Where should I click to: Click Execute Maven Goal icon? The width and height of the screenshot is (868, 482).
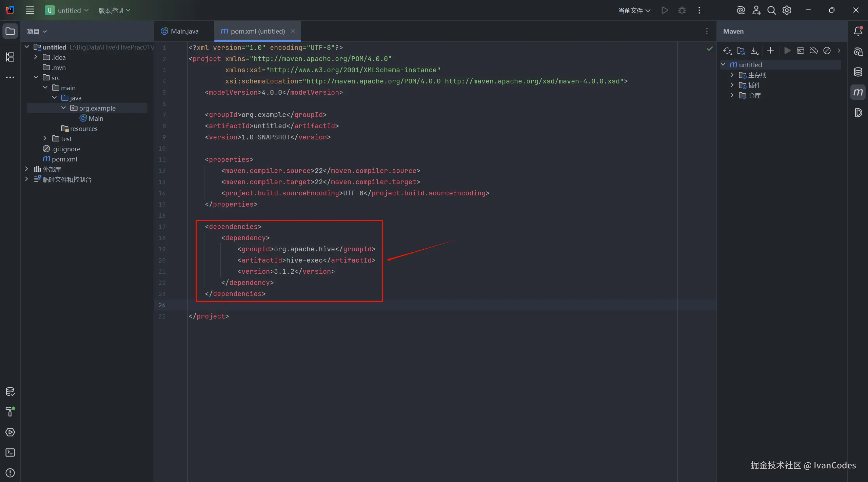click(x=800, y=51)
